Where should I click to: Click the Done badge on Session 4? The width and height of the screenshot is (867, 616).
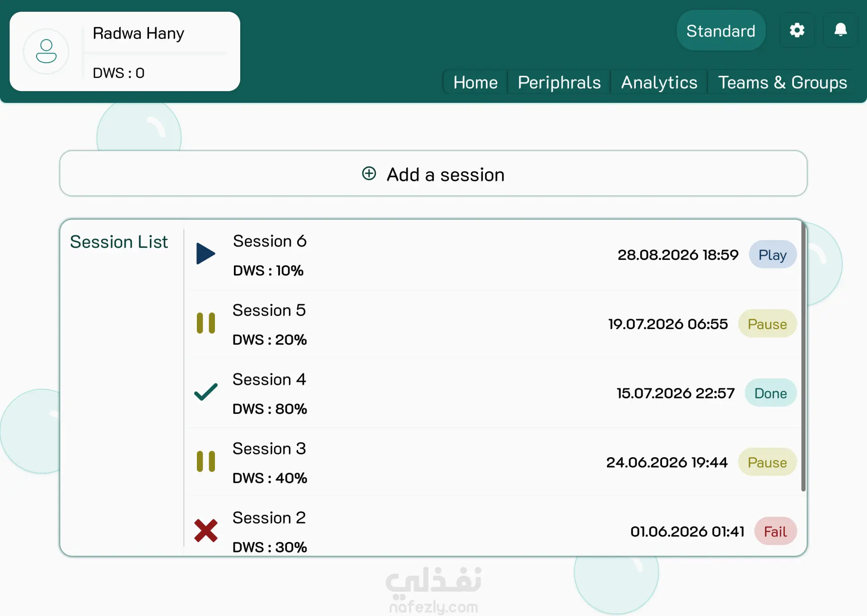[770, 393]
